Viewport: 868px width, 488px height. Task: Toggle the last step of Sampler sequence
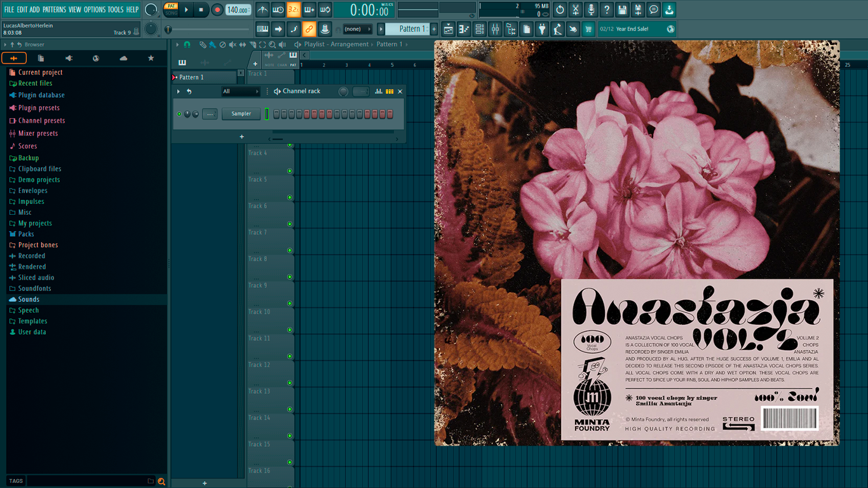390,114
